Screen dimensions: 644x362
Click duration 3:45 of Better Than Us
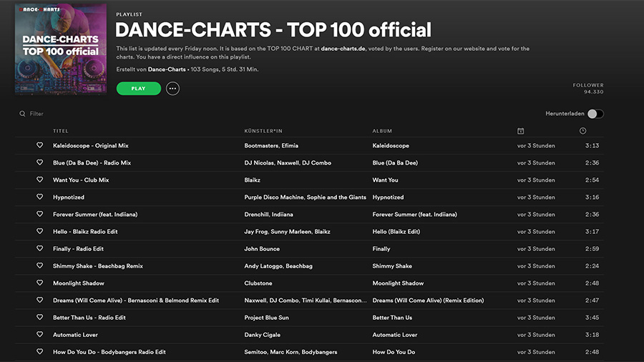pyautogui.click(x=592, y=318)
